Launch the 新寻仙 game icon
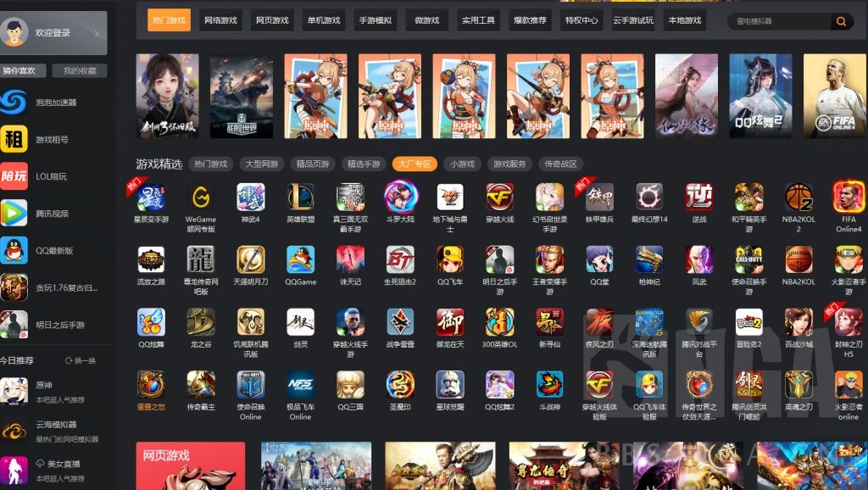 point(549,322)
